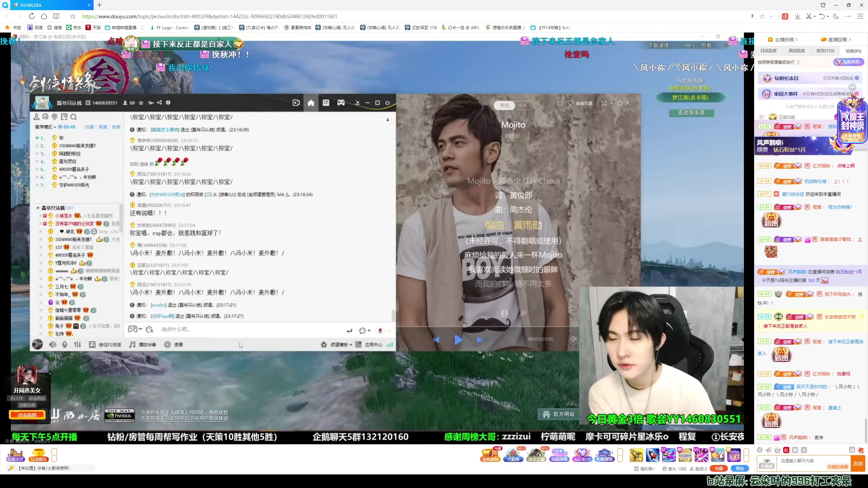Click the question mark beside 按照亲密度等级排行
This screenshot has width=868, height=488.
(x=798, y=62)
